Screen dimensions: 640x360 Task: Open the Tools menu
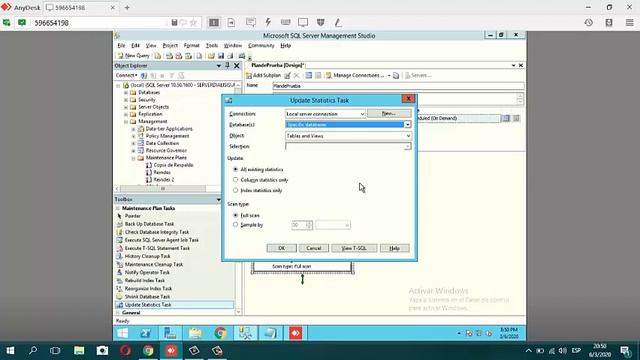coord(211,46)
